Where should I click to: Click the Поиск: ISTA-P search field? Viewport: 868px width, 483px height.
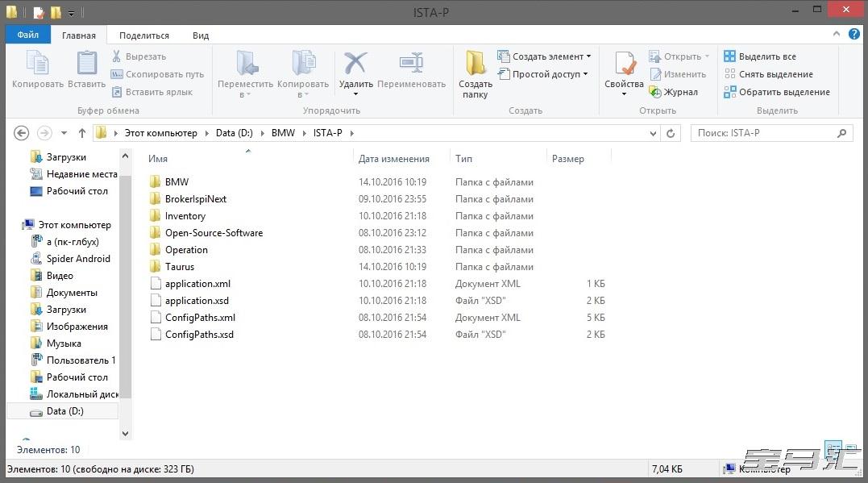tap(771, 133)
